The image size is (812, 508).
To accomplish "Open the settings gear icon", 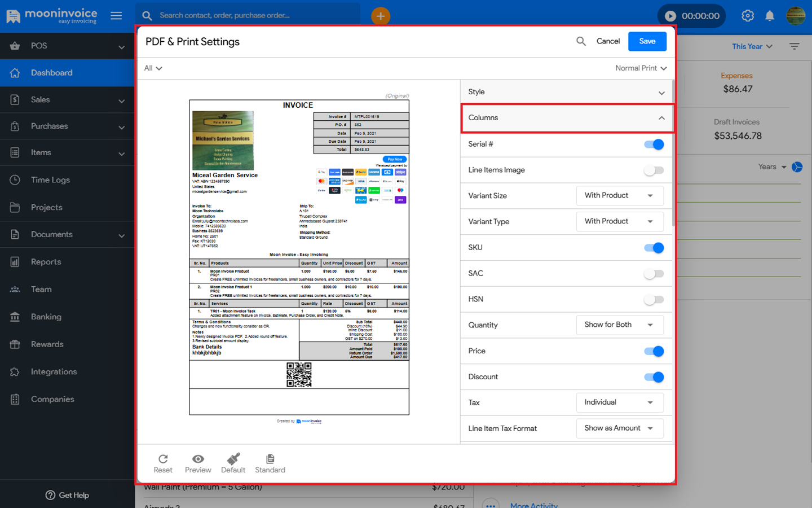I will [748, 16].
